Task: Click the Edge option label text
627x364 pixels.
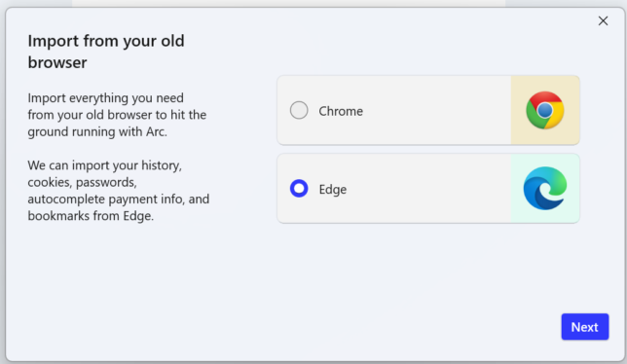Action: (x=333, y=190)
